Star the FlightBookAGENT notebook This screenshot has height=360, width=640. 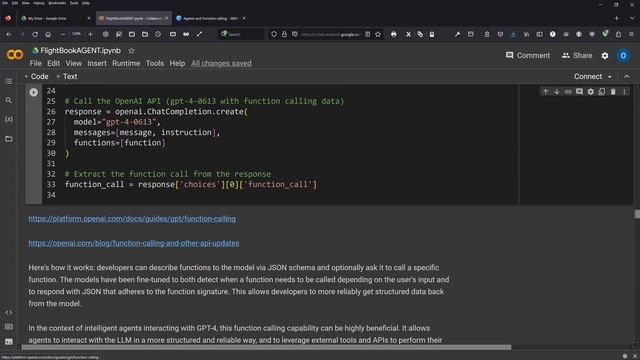(x=131, y=51)
